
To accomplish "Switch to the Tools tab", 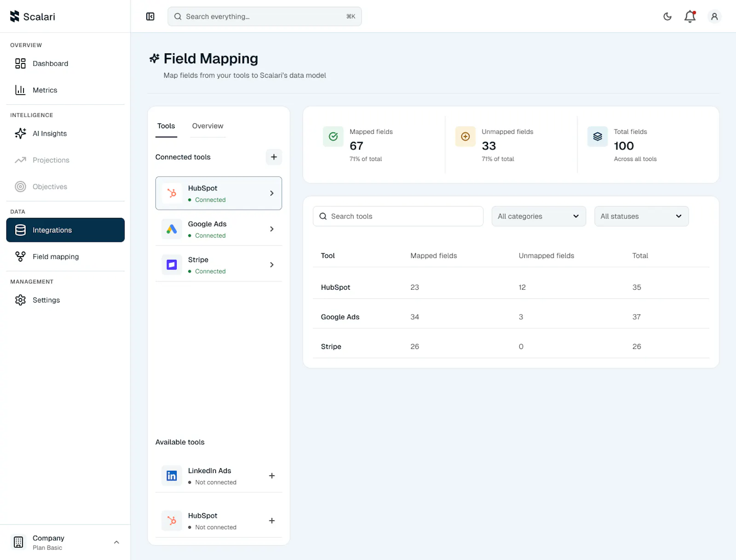I will click(166, 126).
